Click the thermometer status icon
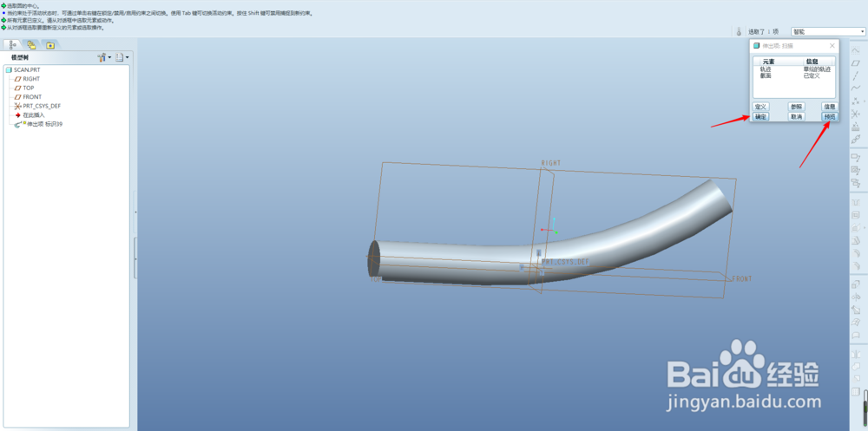The height and width of the screenshot is (431, 868). point(739,31)
